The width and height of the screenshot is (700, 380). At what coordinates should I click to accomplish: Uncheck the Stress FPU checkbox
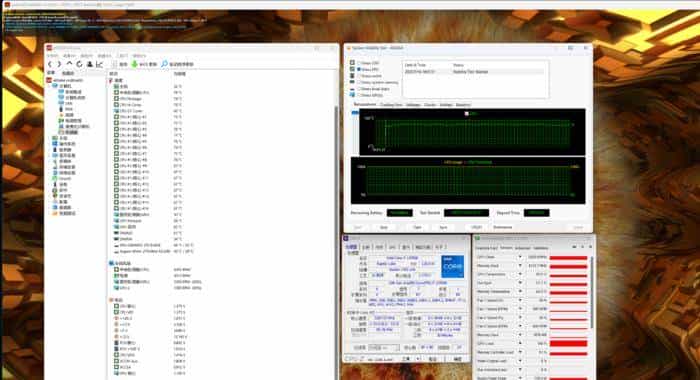358,70
